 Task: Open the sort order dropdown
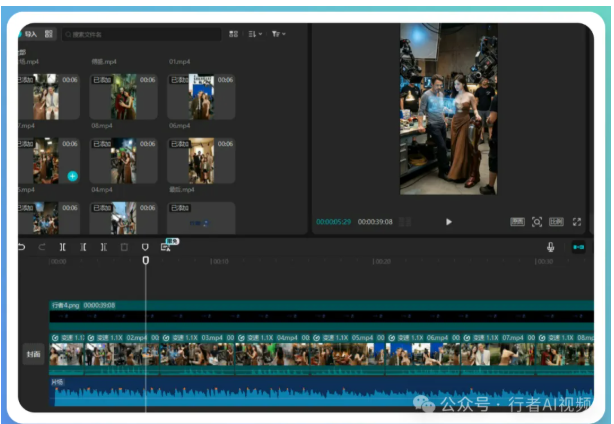pos(255,34)
